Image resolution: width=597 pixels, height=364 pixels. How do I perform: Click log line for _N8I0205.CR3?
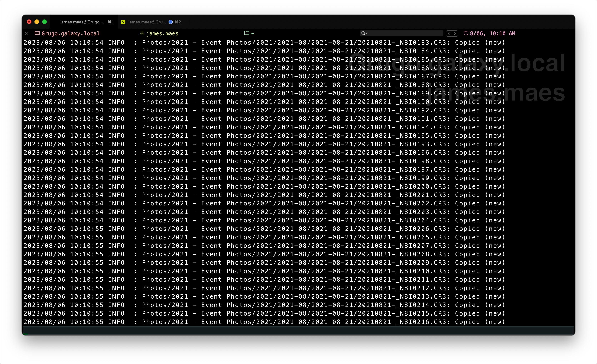[264, 237]
